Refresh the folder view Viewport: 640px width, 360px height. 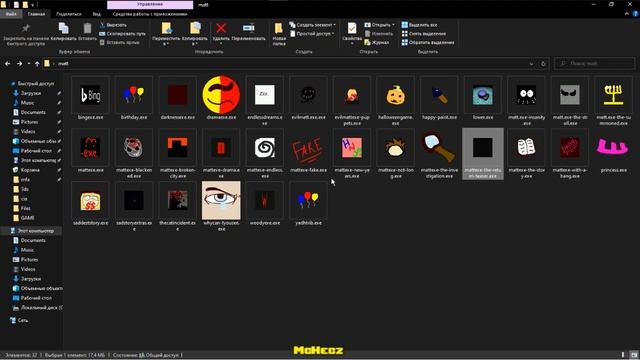click(x=543, y=64)
